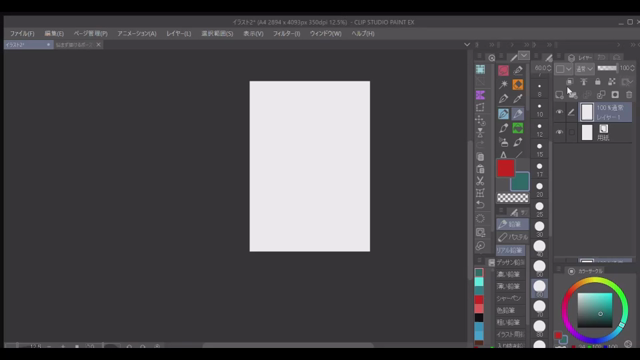Click the purple command bar icon
This screenshot has height=360, width=640.
[x=480, y=95]
